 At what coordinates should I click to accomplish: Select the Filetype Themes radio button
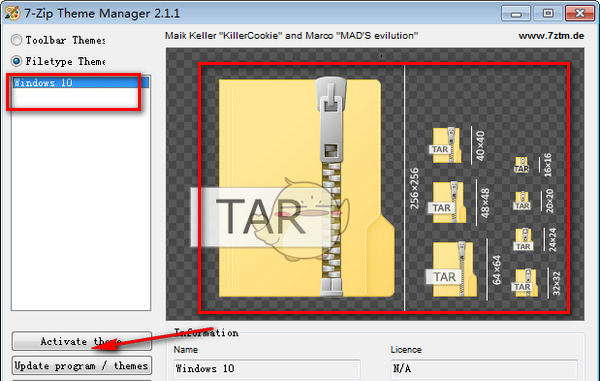click(16, 61)
